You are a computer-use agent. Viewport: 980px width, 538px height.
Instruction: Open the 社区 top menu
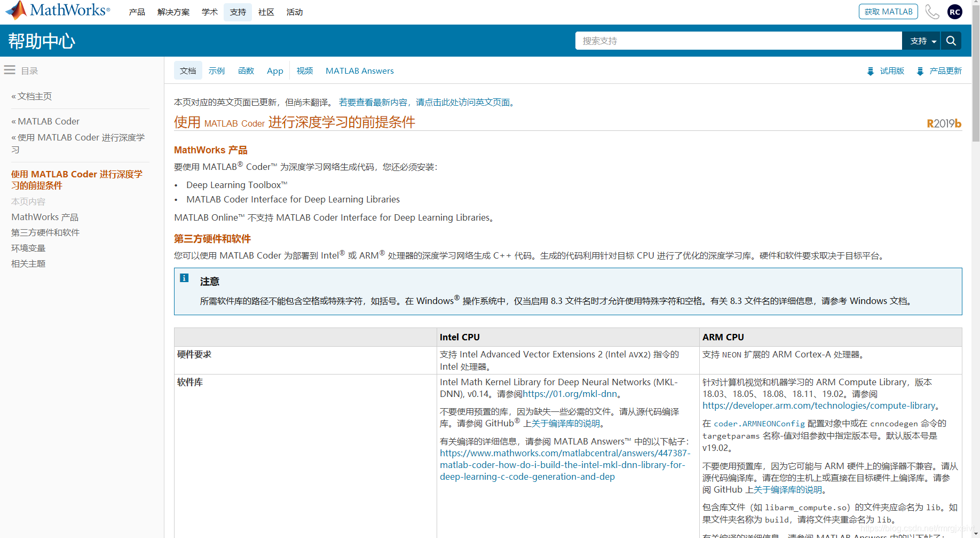pyautogui.click(x=266, y=12)
